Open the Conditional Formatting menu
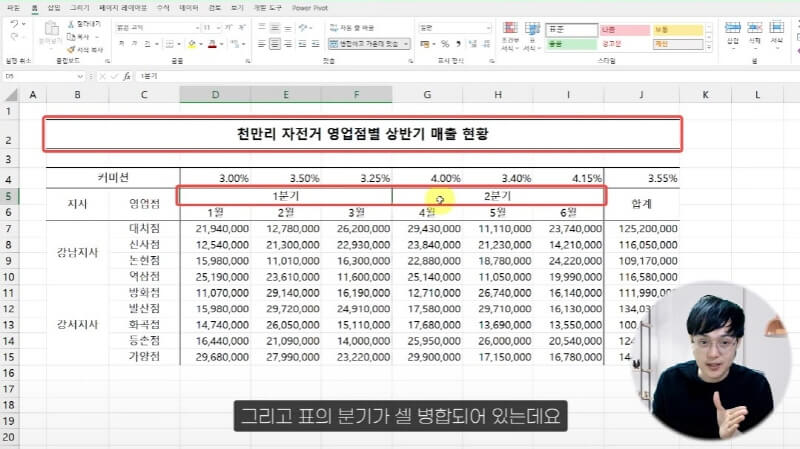Screen dimensions: 800x449 coord(510,36)
